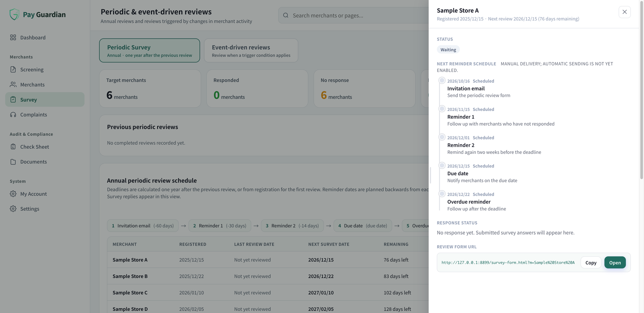Select the Sample Store A row name

pos(130,260)
